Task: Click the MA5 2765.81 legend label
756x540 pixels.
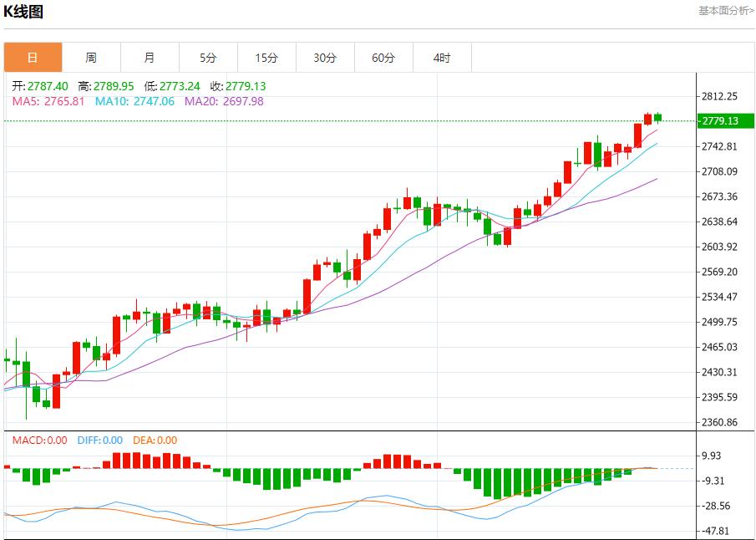Action: coord(48,101)
